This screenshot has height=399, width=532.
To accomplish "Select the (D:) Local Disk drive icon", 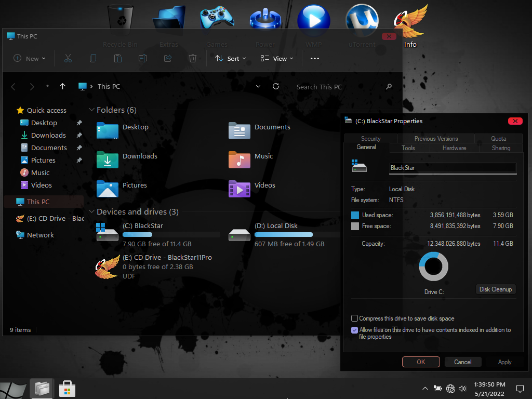I will [239, 234].
